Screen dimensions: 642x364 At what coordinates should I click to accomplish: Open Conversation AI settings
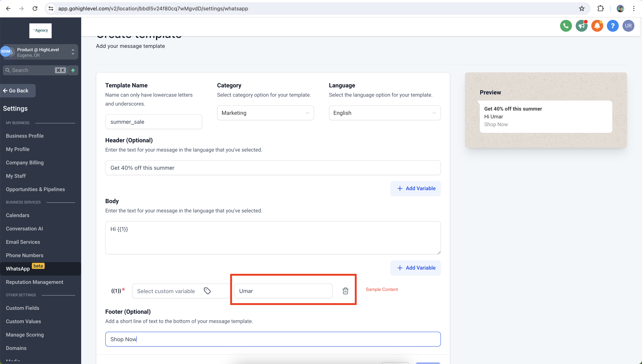click(24, 229)
